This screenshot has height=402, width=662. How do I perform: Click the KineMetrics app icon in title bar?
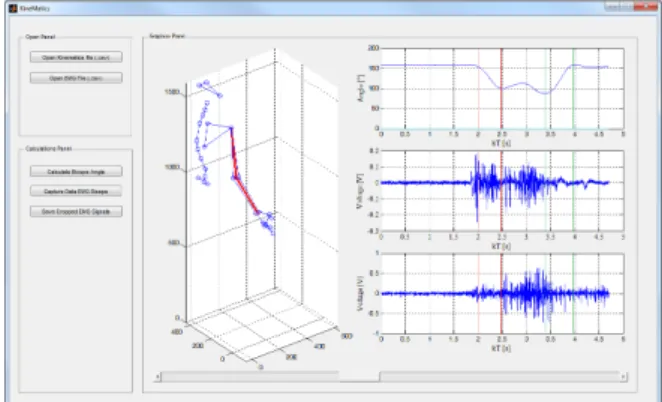(x=13, y=8)
